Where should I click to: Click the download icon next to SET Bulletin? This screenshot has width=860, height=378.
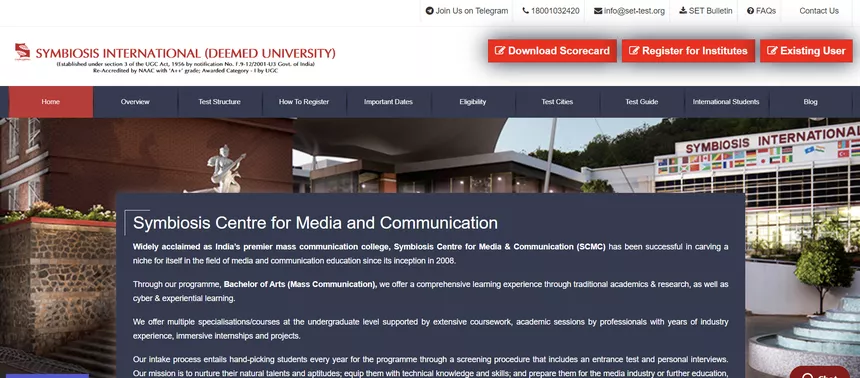tap(683, 10)
